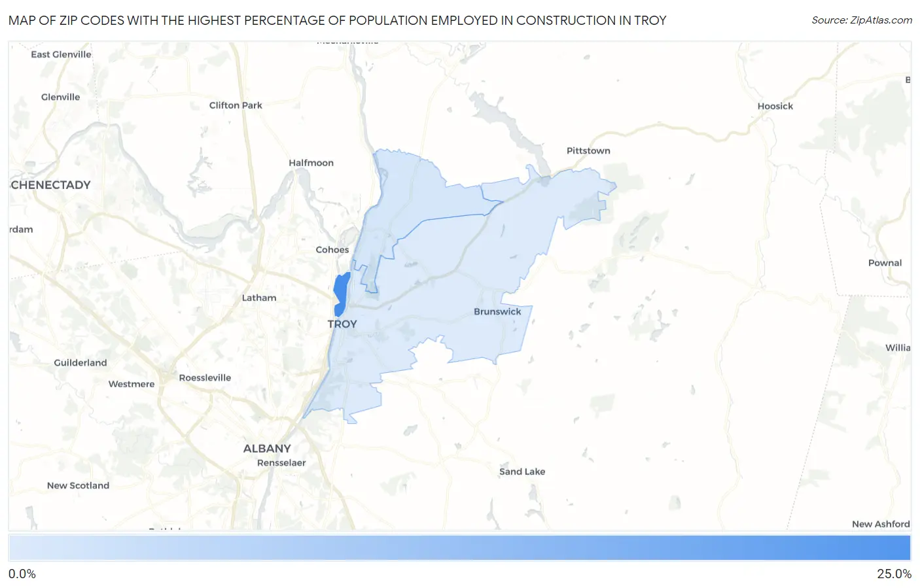Click the Halfmoon label
Screen dimensions: 920x588
click(311, 163)
